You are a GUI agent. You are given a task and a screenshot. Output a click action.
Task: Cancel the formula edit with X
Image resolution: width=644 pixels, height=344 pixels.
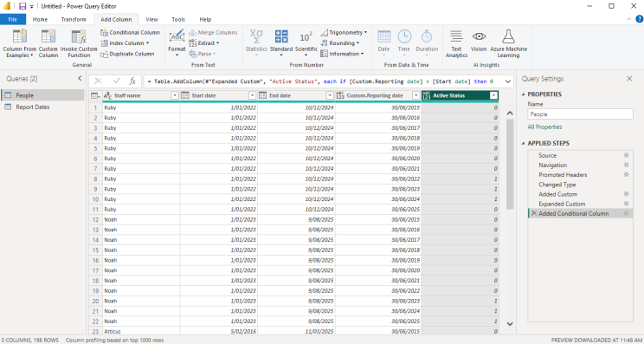click(x=98, y=81)
